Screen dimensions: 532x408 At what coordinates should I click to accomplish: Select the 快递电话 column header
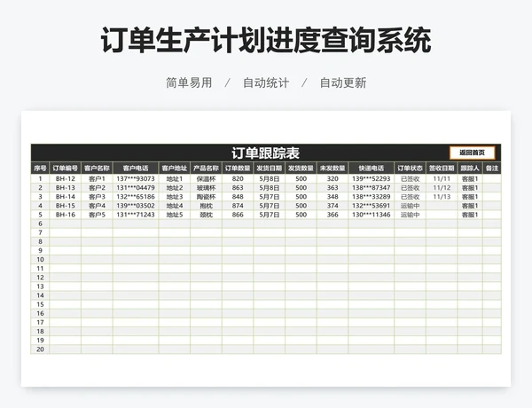372,168
